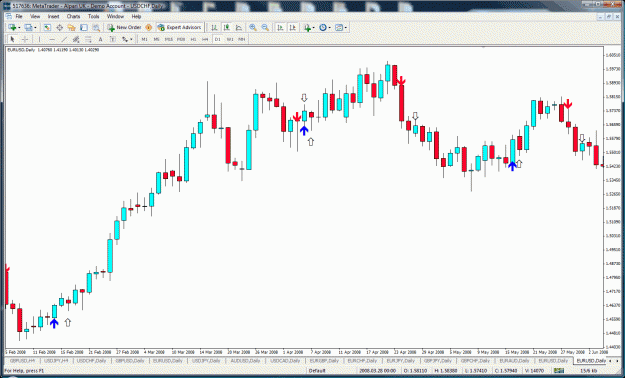
Task: Open the Profiles toolbar icon
Action: 28,28
